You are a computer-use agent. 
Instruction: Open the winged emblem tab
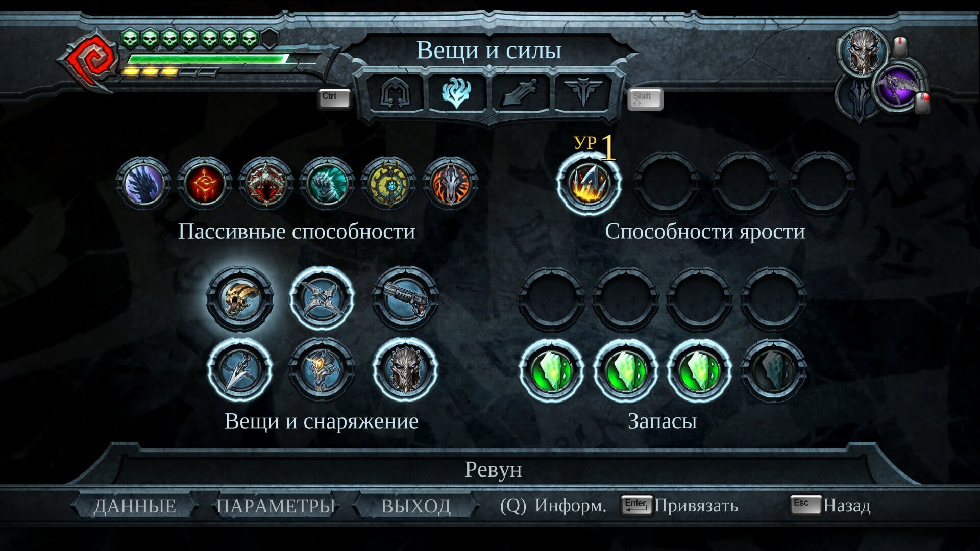pyautogui.click(x=582, y=93)
